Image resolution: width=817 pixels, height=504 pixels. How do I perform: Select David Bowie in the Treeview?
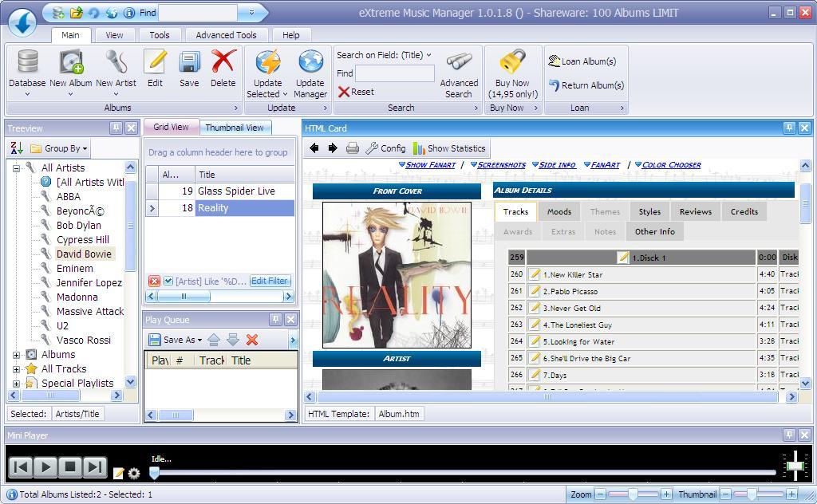pos(87,254)
